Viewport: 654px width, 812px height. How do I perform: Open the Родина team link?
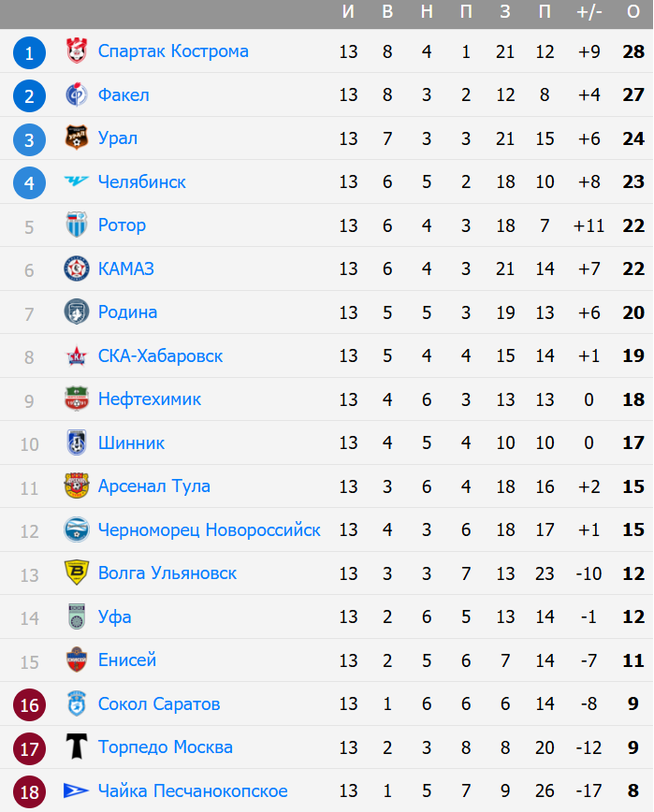[x=127, y=312]
